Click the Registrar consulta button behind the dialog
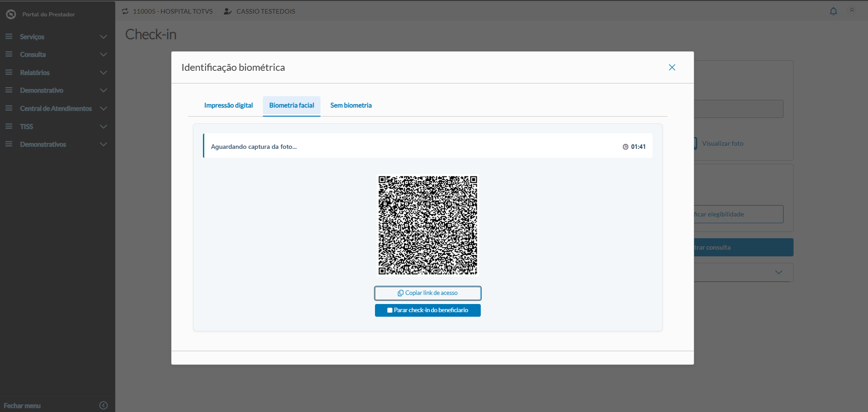 [x=744, y=247]
